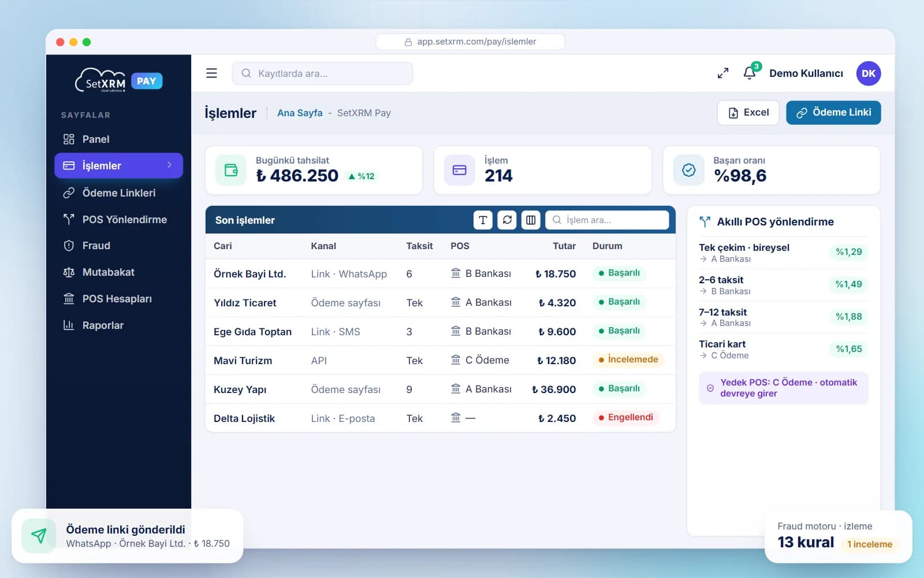The image size is (924, 578).
Task: Open Mutabakat in sidebar
Action: (118, 272)
